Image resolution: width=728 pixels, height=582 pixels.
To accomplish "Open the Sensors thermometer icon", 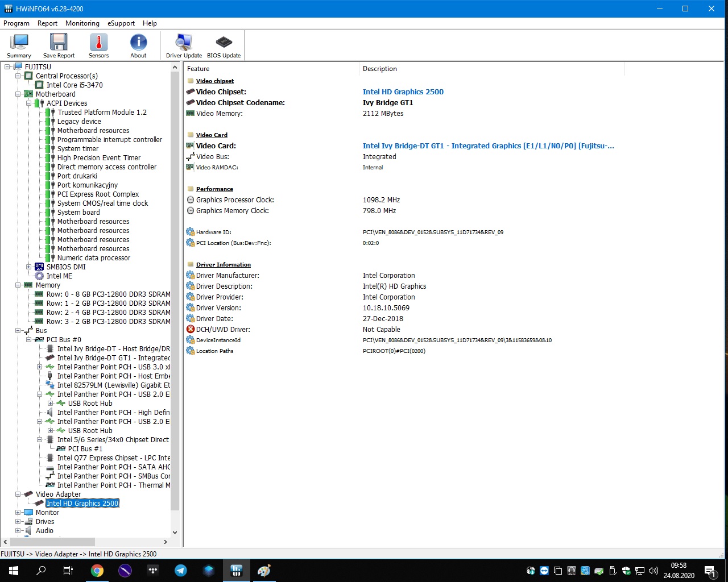I will tap(98, 45).
